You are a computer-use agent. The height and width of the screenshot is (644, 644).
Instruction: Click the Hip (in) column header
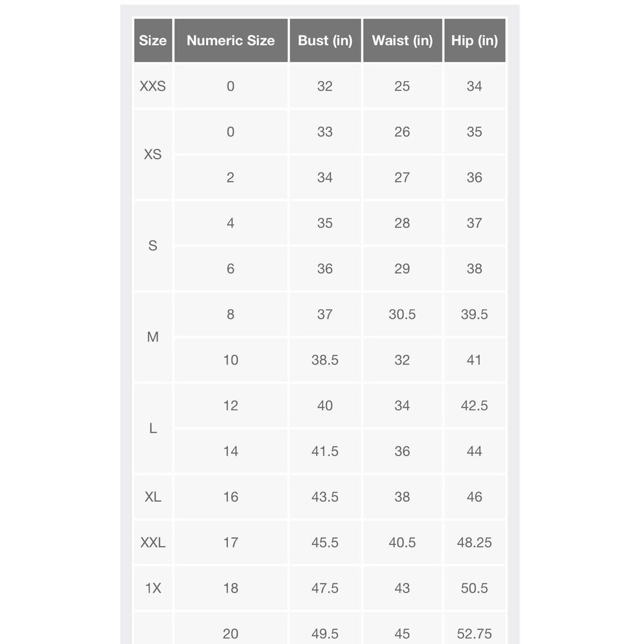click(475, 40)
